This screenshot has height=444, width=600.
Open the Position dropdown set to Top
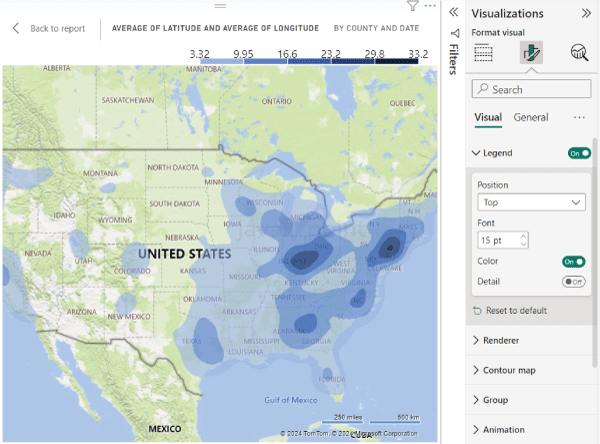(x=531, y=202)
